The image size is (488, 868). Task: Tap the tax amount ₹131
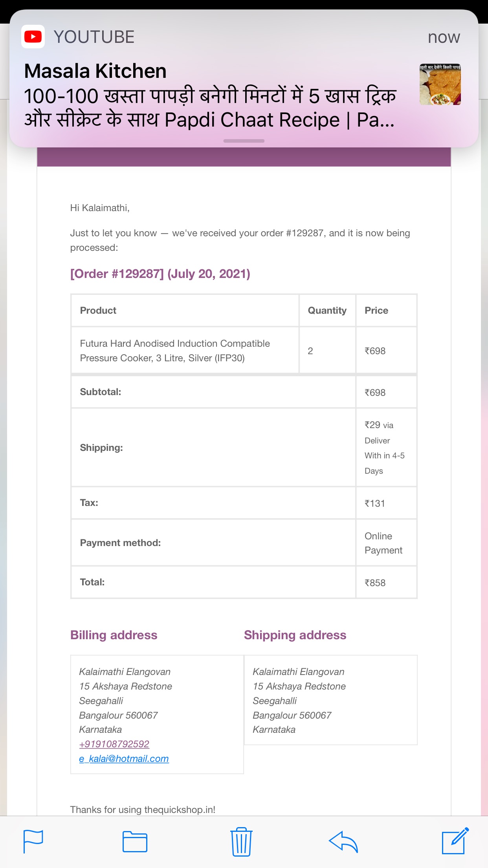point(375,503)
